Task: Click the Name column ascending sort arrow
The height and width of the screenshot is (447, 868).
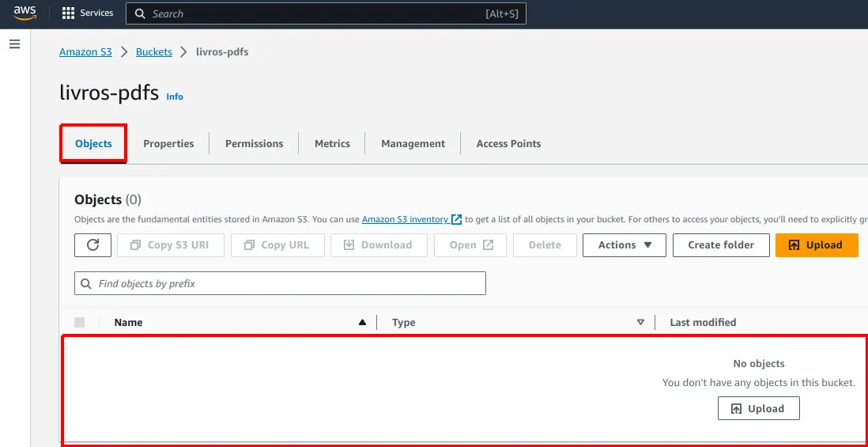Action: [363, 322]
